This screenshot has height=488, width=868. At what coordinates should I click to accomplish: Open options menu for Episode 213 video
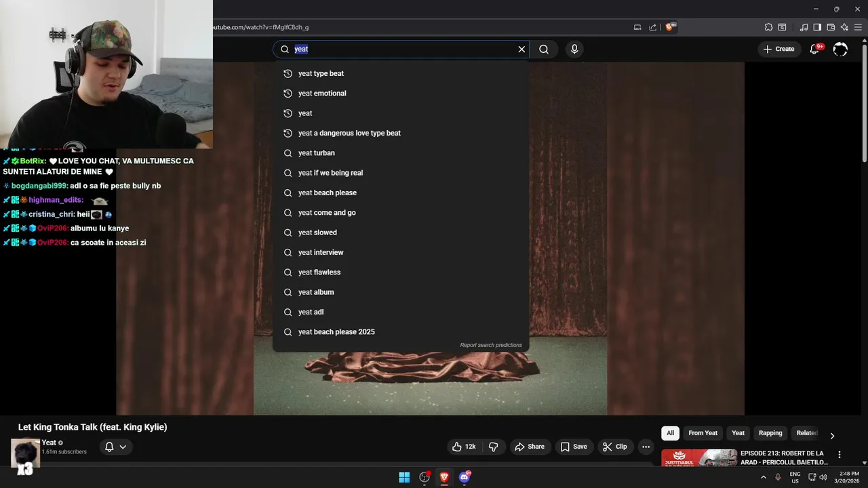click(x=840, y=455)
